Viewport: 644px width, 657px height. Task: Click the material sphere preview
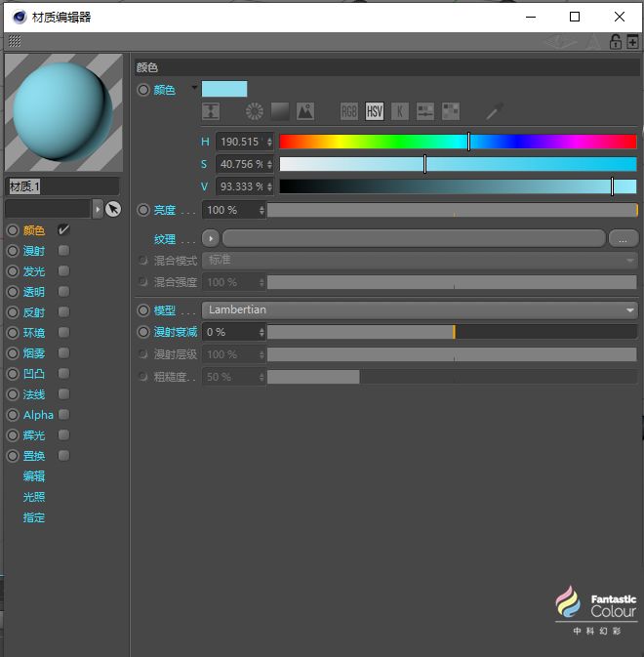point(63,112)
